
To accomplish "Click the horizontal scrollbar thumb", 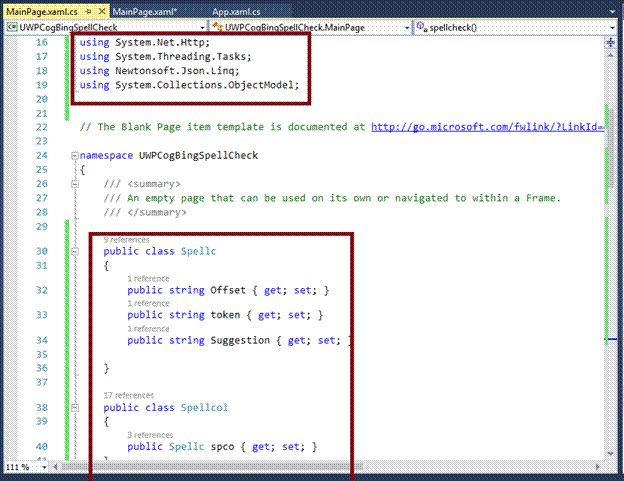I will click(212, 467).
